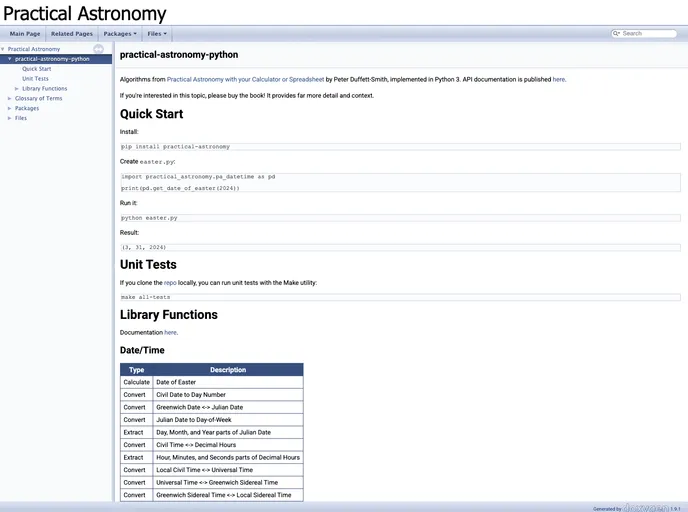
Task: Go to the Main Page tab
Action: coord(25,34)
